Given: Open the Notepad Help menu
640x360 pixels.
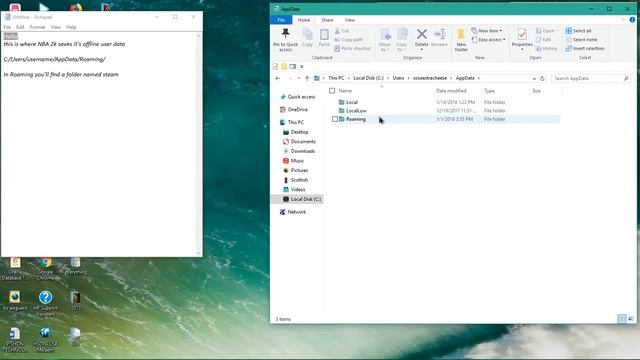Looking at the screenshot, I should pyautogui.click(x=71, y=27).
